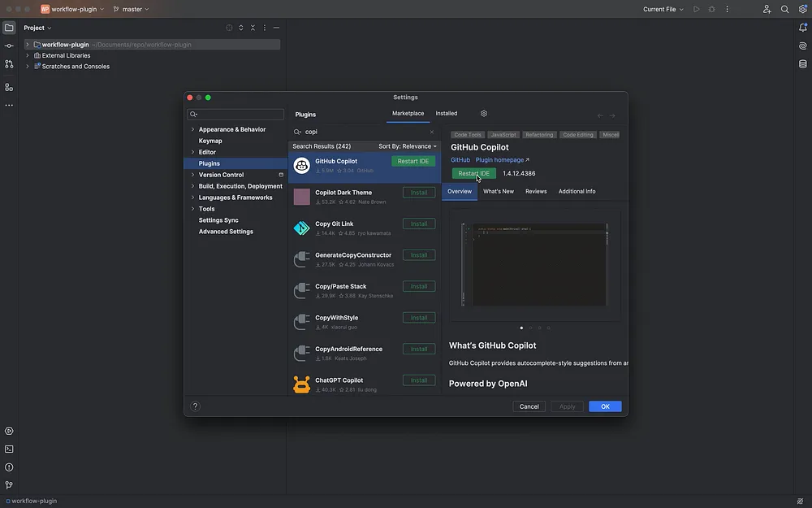The width and height of the screenshot is (812, 508).
Task: Click the Copilot screenshot preview thumbnail
Action: tap(535, 265)
